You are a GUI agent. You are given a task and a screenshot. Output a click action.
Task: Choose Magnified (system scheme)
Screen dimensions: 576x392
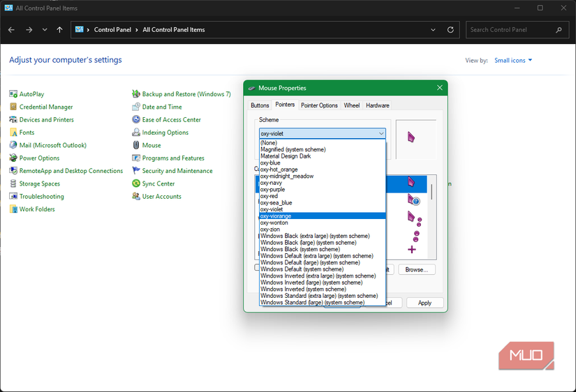click(322, 149)
